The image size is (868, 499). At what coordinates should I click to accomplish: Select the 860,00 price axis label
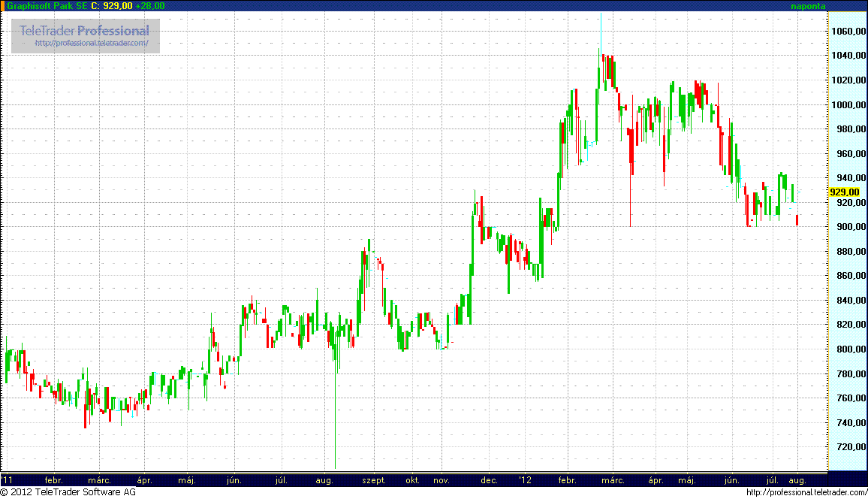pos(851,276)
